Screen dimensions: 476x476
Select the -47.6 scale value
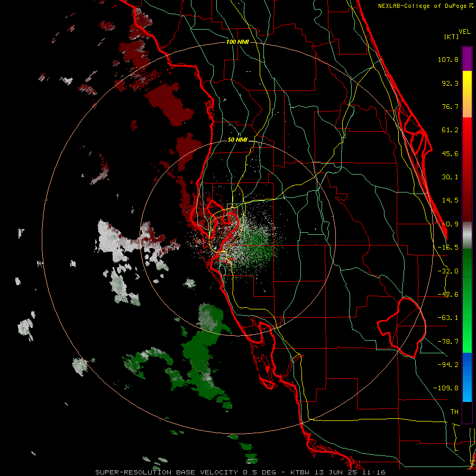pyautogui.click(x=448, y=295)
